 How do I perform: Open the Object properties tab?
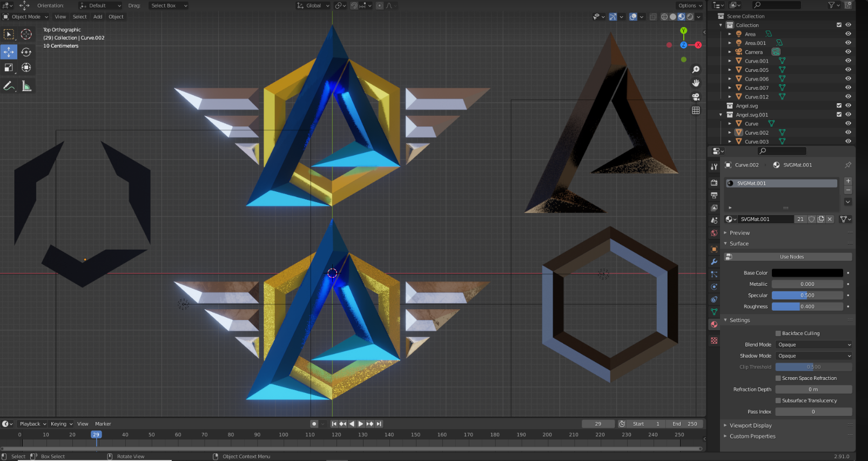click(714, 249)
